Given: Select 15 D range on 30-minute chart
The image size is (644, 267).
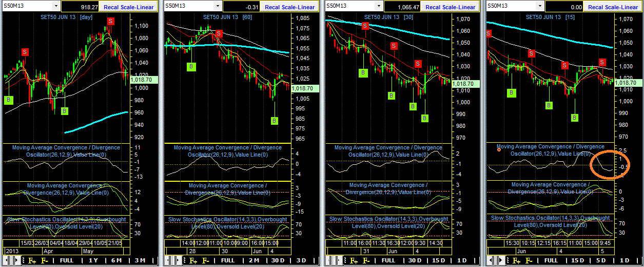Looking at the screenshot, I should [439, 260].
